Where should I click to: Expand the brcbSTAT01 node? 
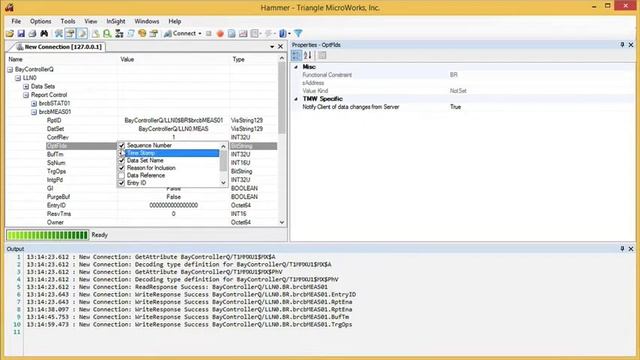tap(34, 104)
